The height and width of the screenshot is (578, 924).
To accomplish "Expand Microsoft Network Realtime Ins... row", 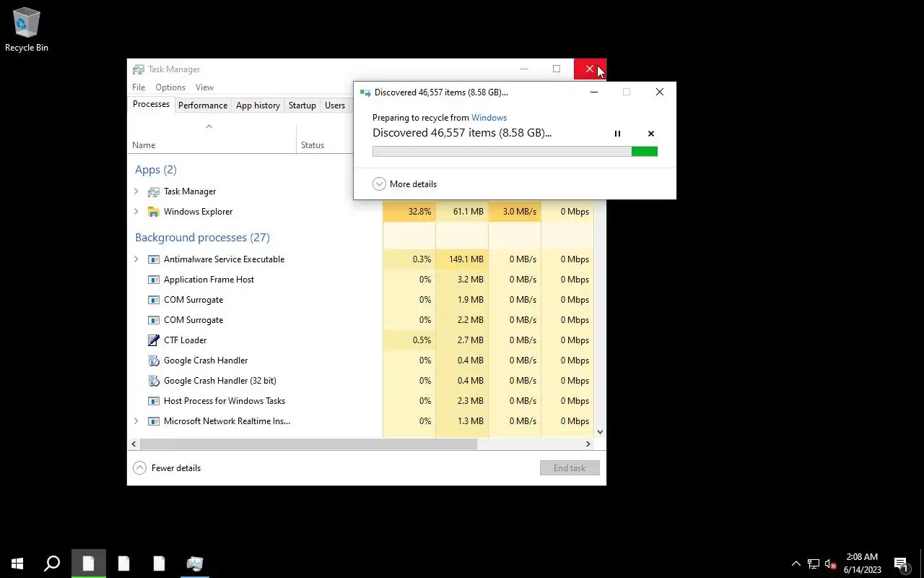I will (136, 421).
